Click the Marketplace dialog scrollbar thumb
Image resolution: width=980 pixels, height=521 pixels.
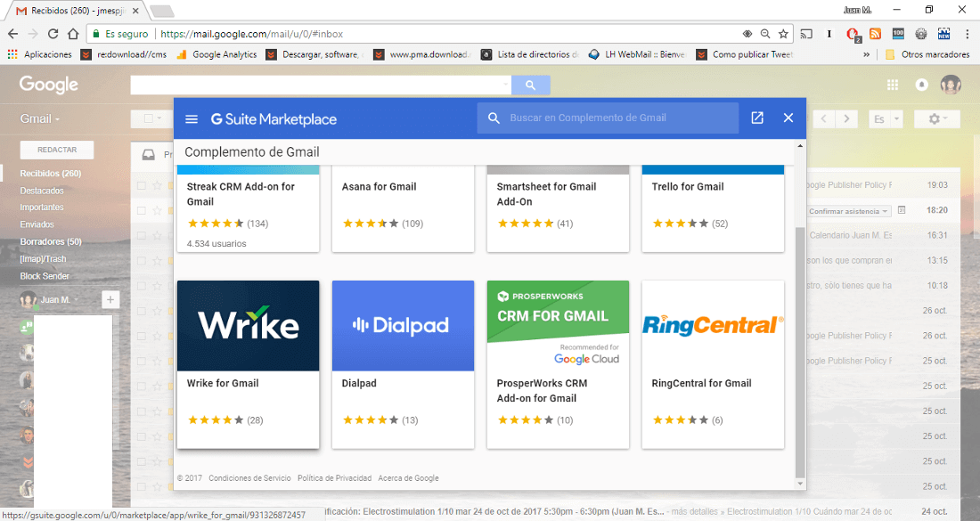pos(800,351)
